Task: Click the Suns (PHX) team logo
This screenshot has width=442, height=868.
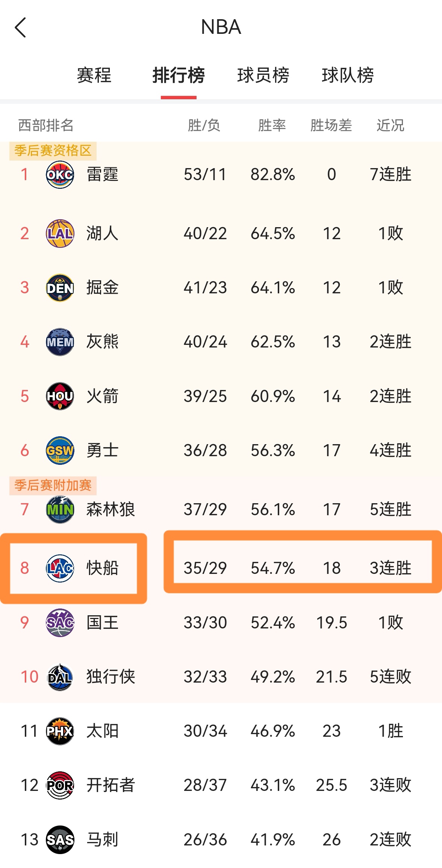Action: pyautogui.click(x=60, y=731)
